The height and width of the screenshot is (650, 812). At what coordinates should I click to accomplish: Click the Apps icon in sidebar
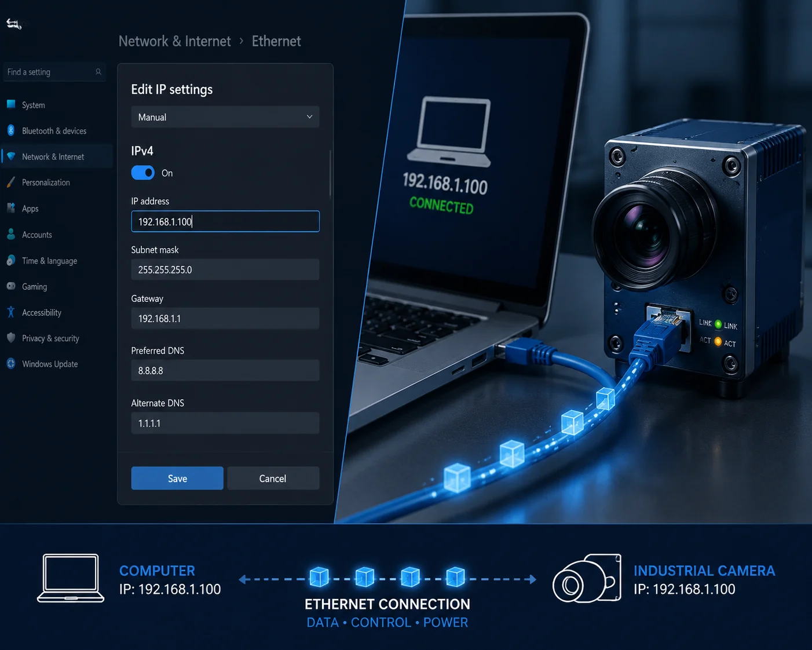pos(11,208)
